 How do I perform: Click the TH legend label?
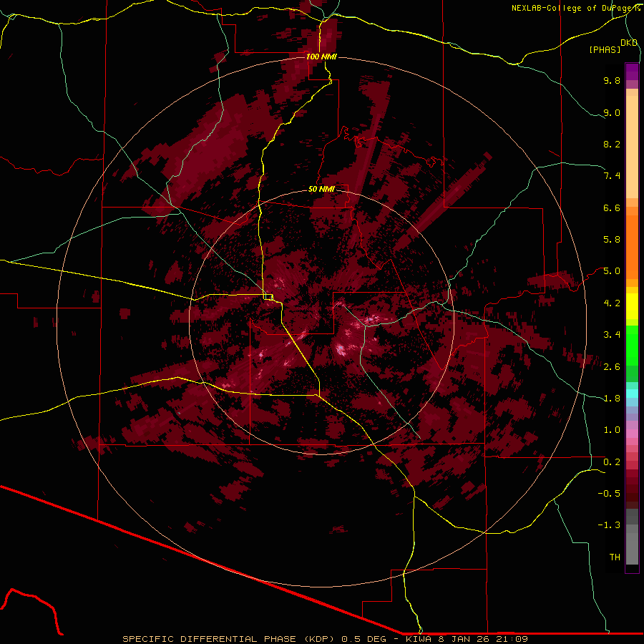click(x=615, y=557)
